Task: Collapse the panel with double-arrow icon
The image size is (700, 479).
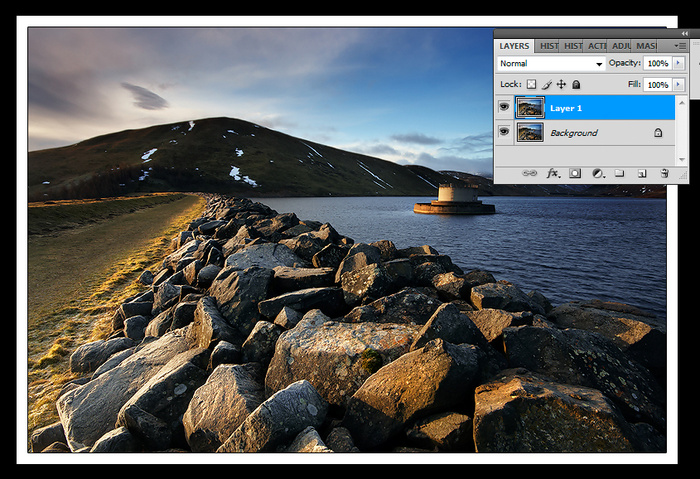Action: [683, 34]
